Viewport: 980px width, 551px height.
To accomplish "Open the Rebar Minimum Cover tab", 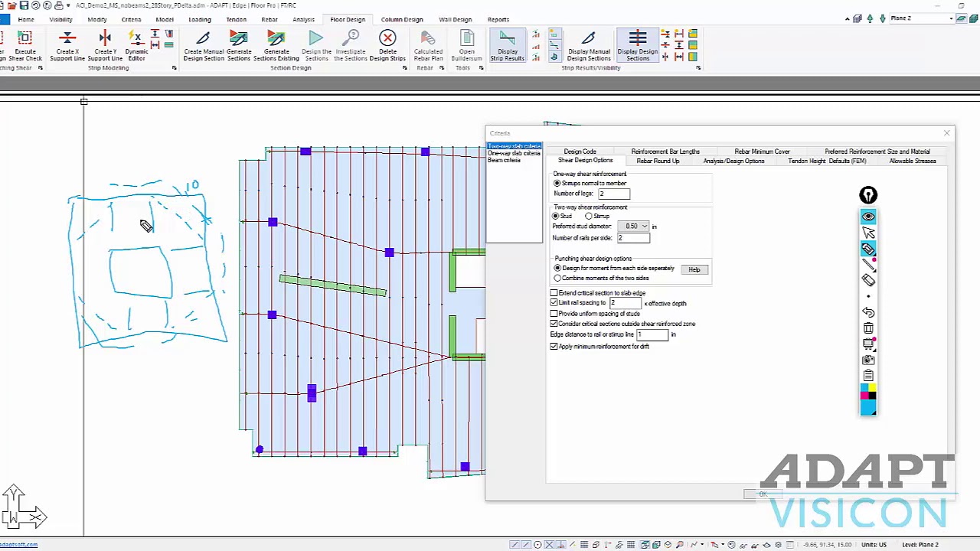I will point(762,152).
